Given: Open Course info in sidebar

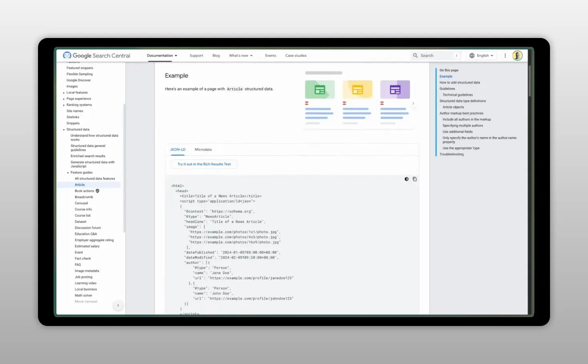Looking at the screenshot, I should (83, 210).
